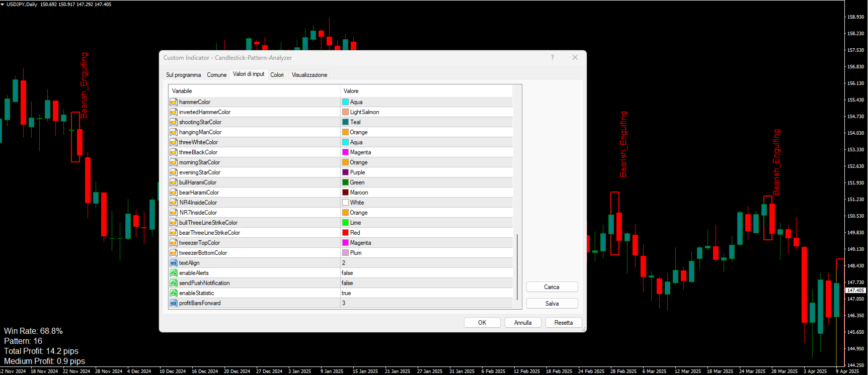Click the tweezerTopColor row icon
868x375 pixels.
tap(173, 243)
